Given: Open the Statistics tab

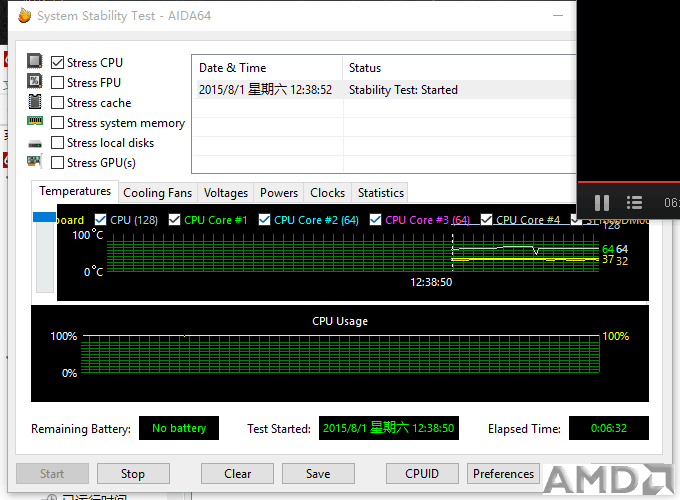Looking at the screenshot, I should click(381, 193).
